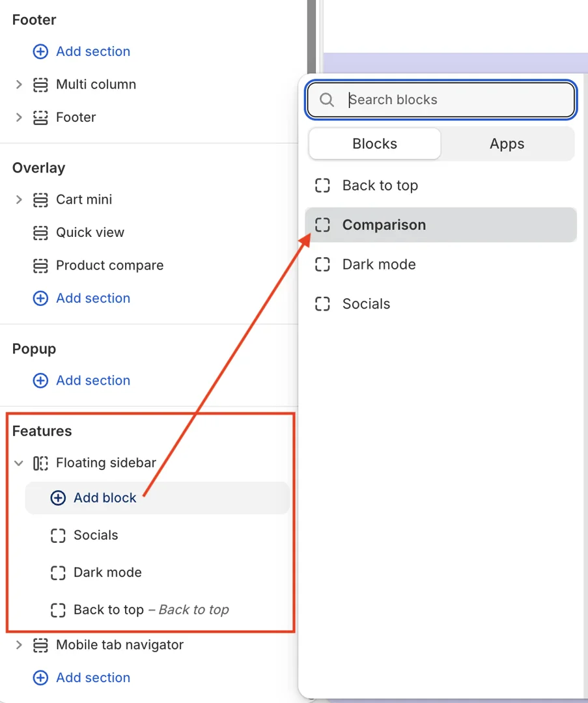The height and width of the screenshot is (703, 588).
Task: Click the Multi column section icon
Action: point(40,85)
